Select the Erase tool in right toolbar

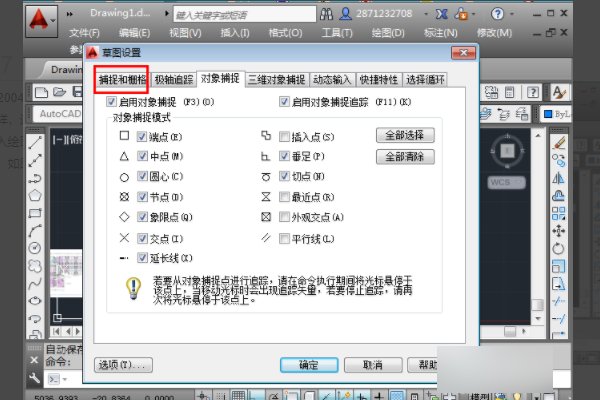pyautogui.click(x=559, y=143)
